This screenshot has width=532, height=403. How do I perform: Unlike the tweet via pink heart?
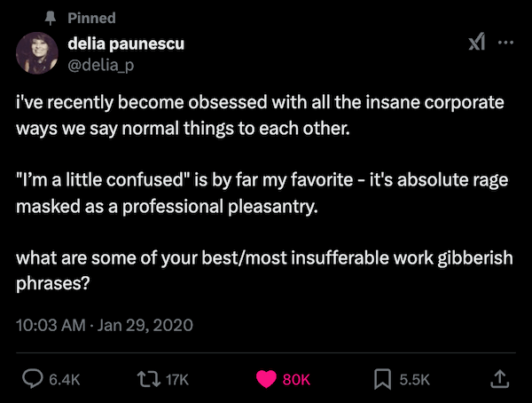(265, 379)
